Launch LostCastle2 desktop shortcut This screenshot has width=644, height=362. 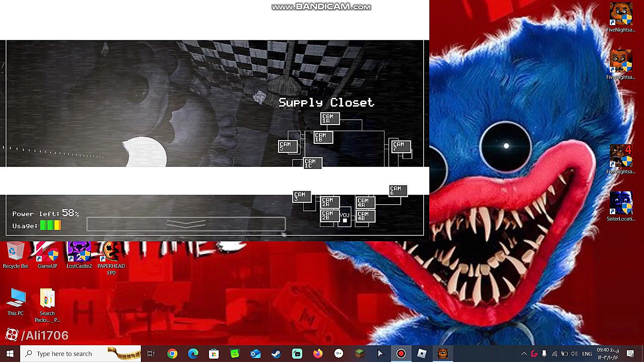[x=79, y=255]
